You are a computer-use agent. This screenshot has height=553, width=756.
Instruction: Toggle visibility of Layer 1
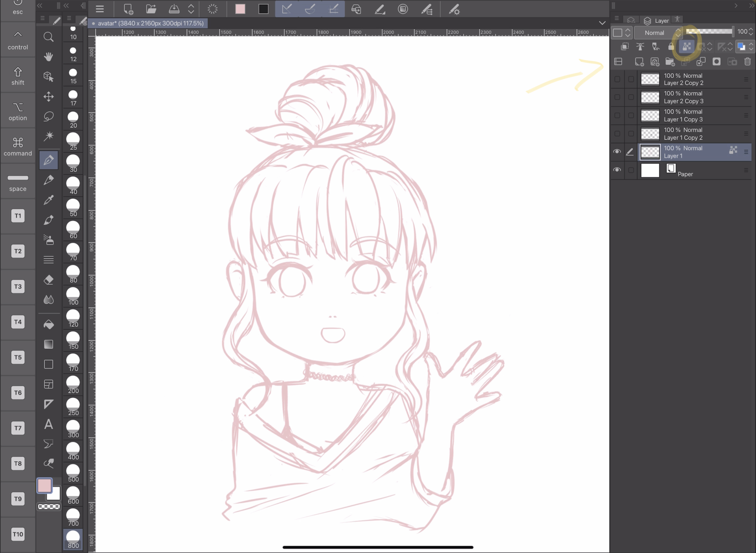point(617,151)
